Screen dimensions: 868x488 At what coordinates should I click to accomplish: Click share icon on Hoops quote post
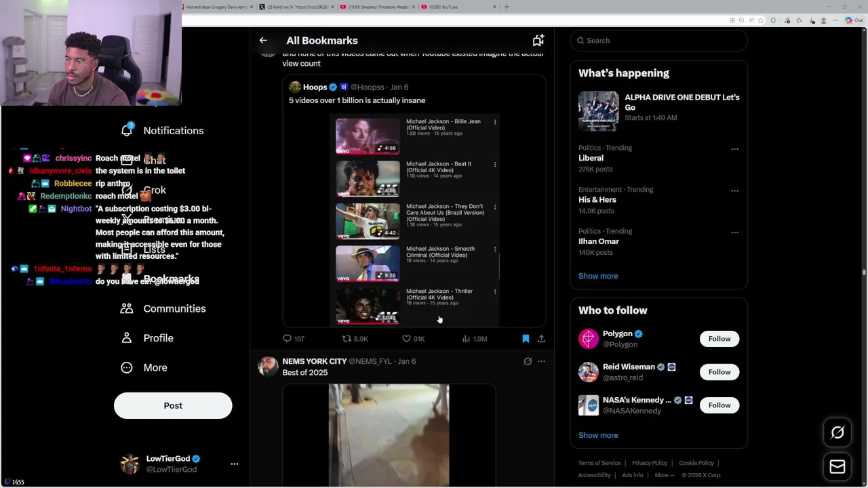(x=541, y=338)
